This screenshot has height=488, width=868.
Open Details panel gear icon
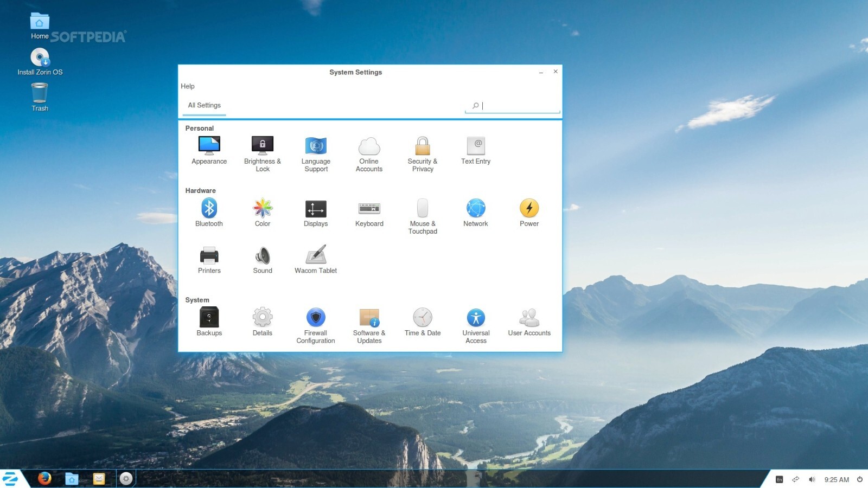[x=263, y=317]
